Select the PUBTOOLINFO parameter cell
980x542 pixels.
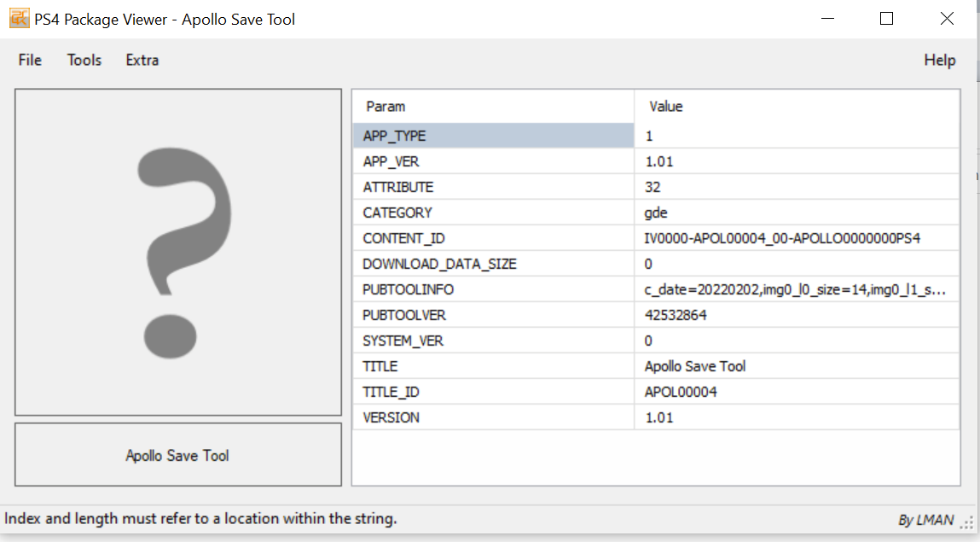pos(494,289)
